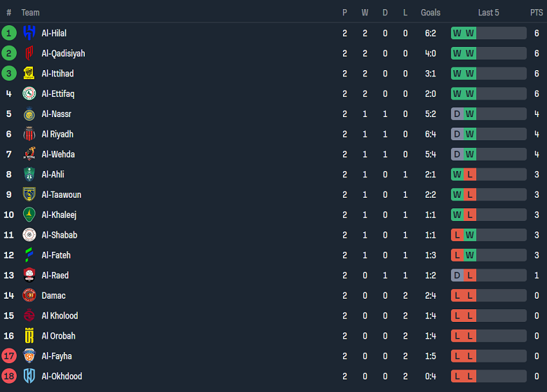The image size is (547, 392).
Task: Sort the table by PTS column header
Action: [536, 13]
